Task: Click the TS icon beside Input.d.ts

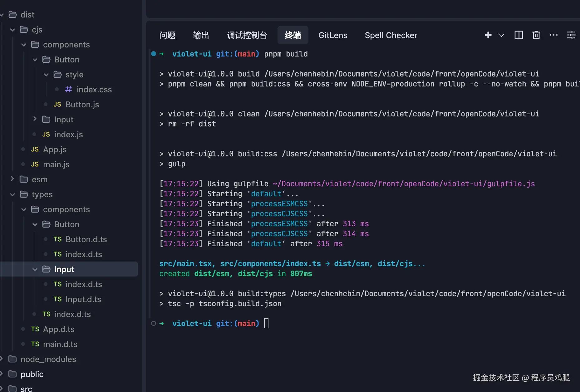Action: tap(57, 299)
